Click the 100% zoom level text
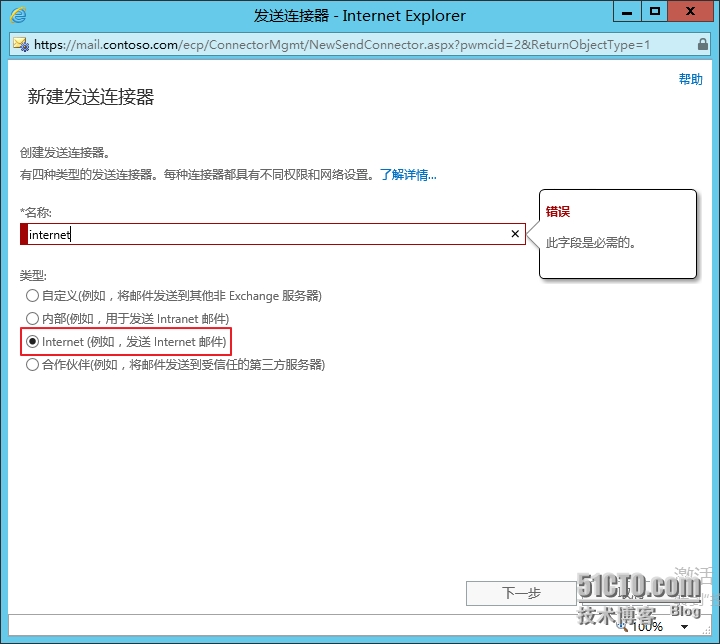The image size is (720, 644). point(647,627)
